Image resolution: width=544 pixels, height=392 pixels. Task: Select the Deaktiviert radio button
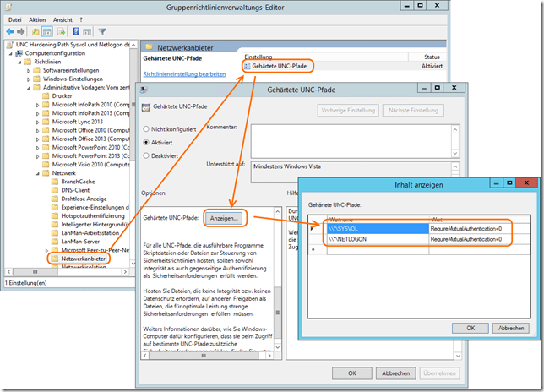(146, 156)
